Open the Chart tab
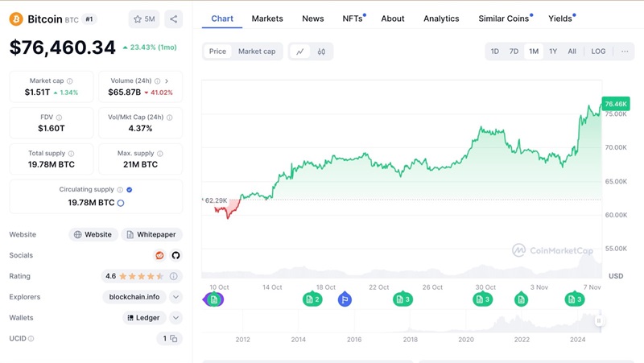 (x=222, y=19)
